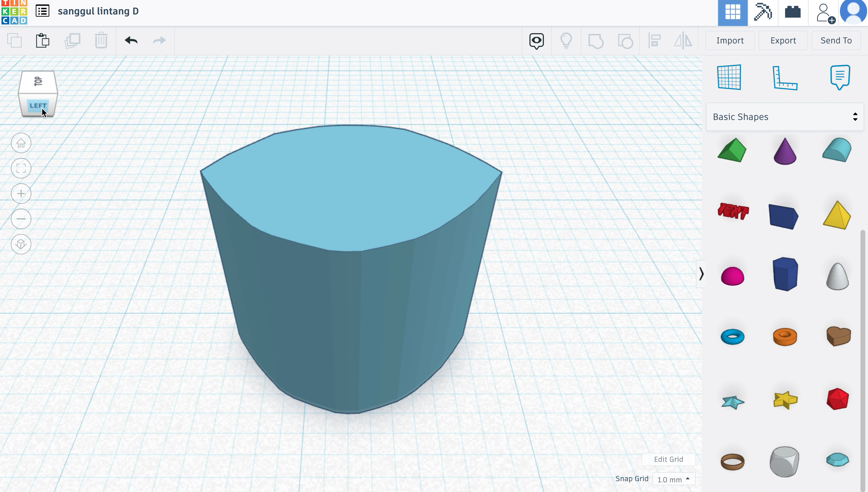868x492 pixels.
Task: Pick the red Icosahedron shape
Action: click(837, 399)
